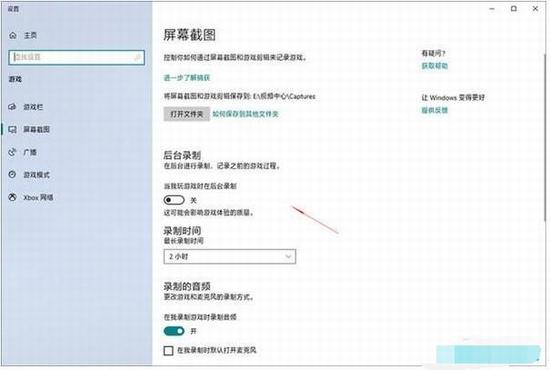This screenshot has height=370, width=550.
Task: Click the home icon beside 主页
Action: (13, 35)
